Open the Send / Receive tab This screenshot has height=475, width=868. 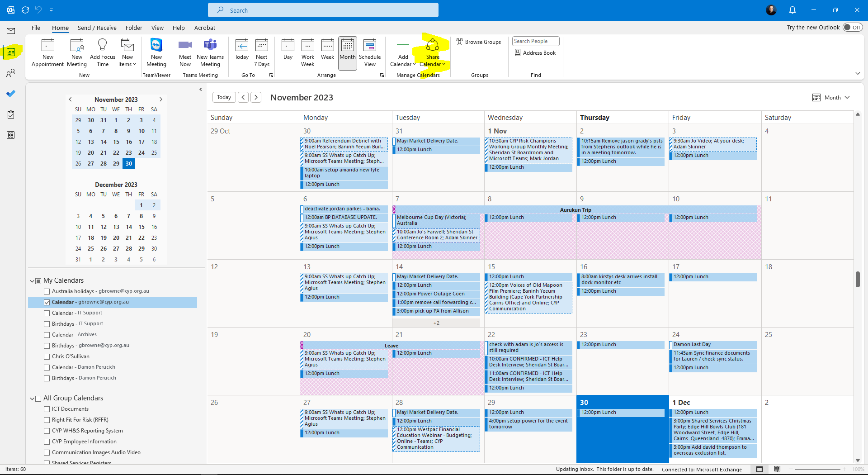(x=97, y=28)
